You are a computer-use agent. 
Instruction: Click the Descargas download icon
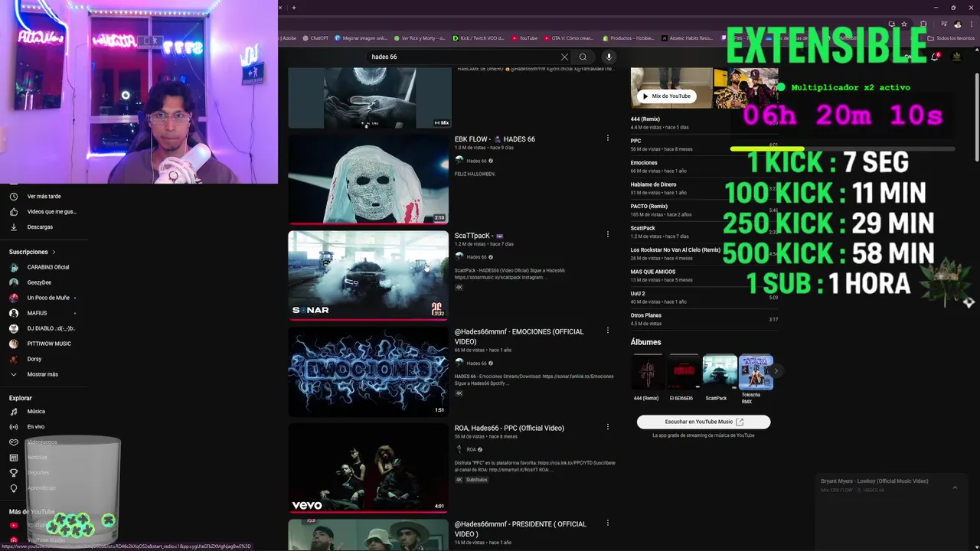(14, 227)
